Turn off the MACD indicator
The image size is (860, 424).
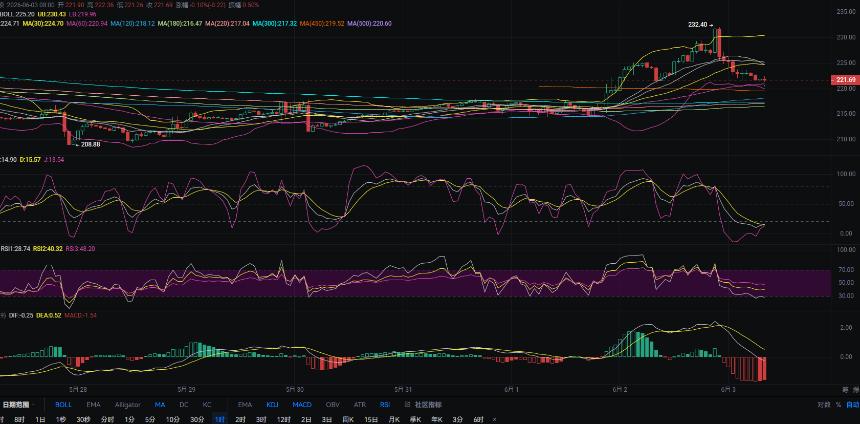pyautogui.click(x=302, y=405)
